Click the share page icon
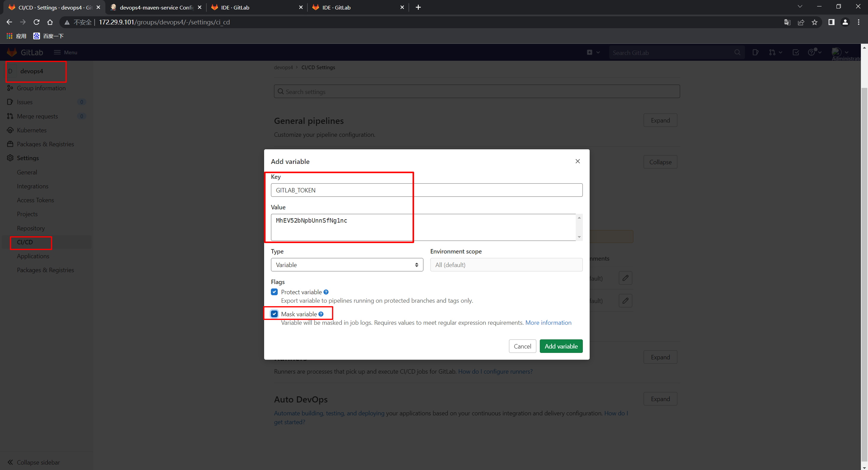Viewport: 868px width, 470px height. coord(801,22)
